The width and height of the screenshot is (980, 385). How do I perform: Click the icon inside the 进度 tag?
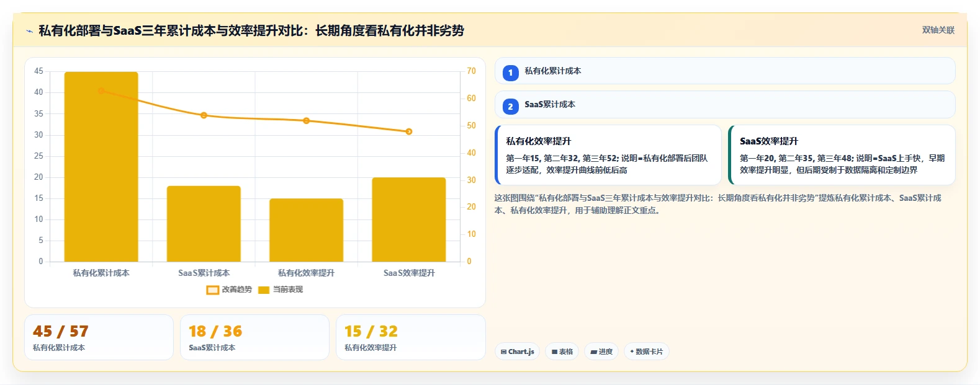[x=594, y=352]
